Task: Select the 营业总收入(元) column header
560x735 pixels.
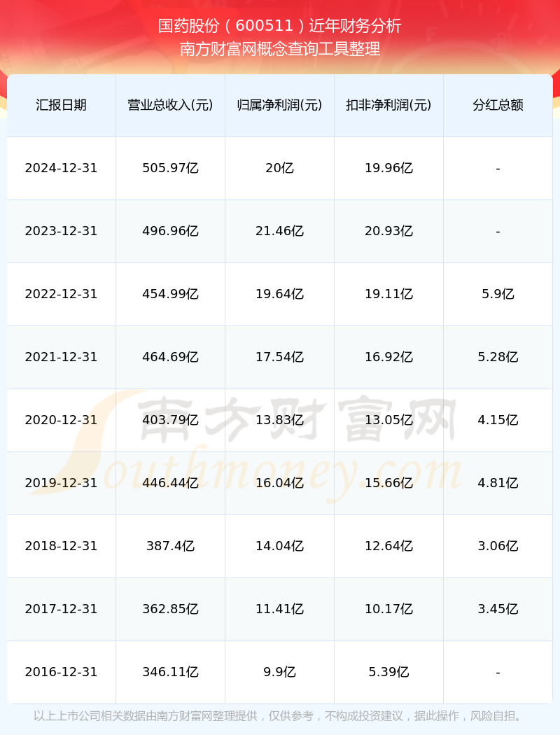Action: pyautogui.click(x=171, y=105)
